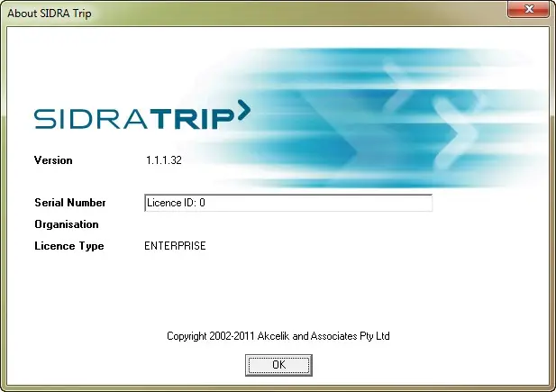Click the OK button

coord(278,365)
